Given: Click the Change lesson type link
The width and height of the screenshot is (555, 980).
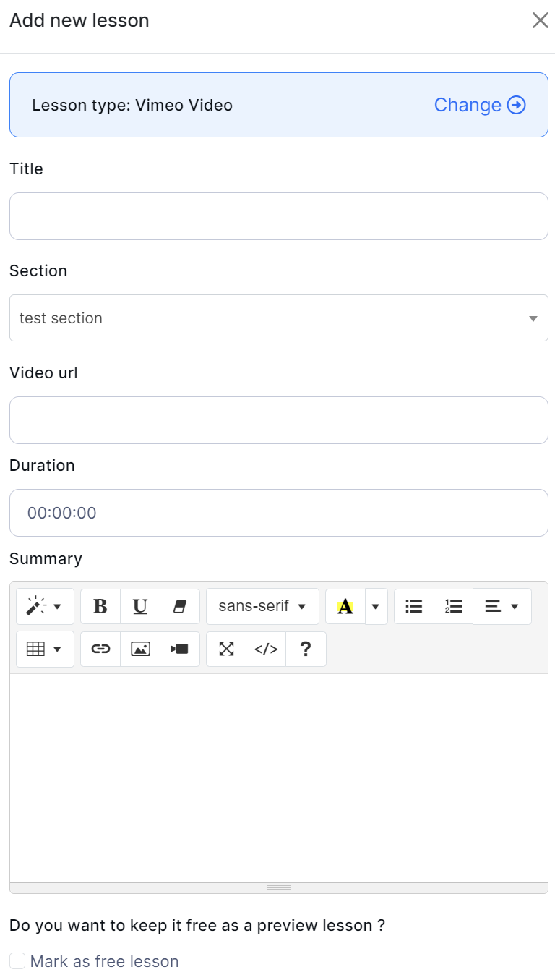Looking at the screenshot, I should pyautogui.click(x=479, y=105).
